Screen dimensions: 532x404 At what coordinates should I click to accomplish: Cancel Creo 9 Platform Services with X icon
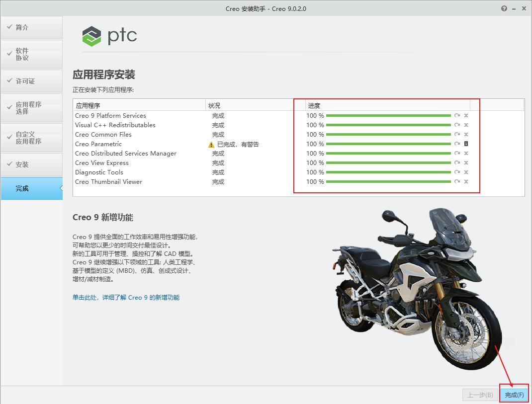(x=466, y=115)
